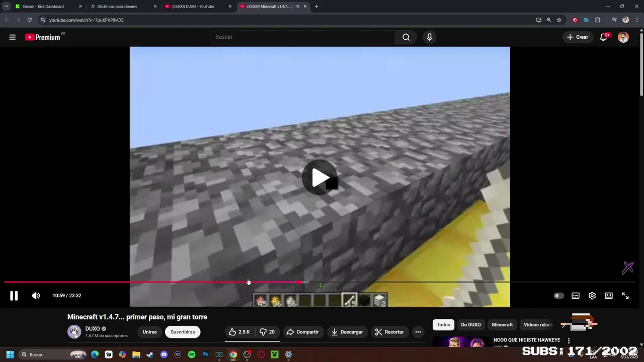Toggle autoplay switch in player
Viewport: 644px width, 362px height.
tap(558, 296)
